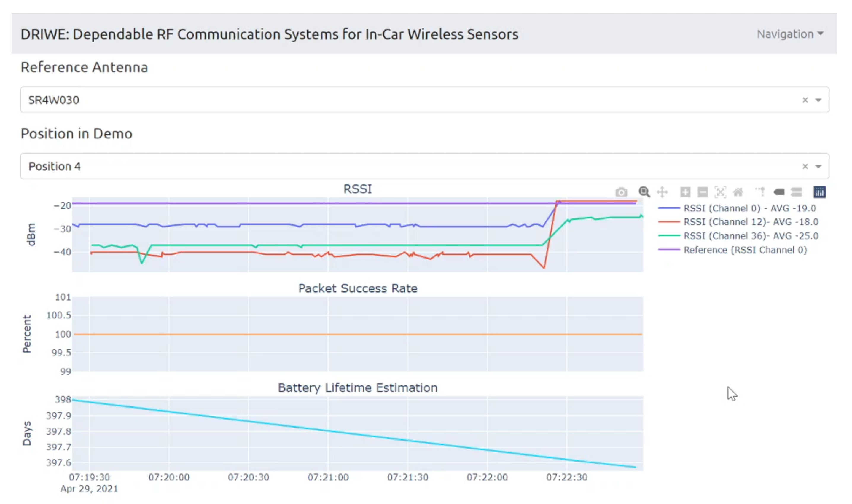Click the DRIWE title heading
This screenshot has width=852, height=504.
[x=269, y=34]
